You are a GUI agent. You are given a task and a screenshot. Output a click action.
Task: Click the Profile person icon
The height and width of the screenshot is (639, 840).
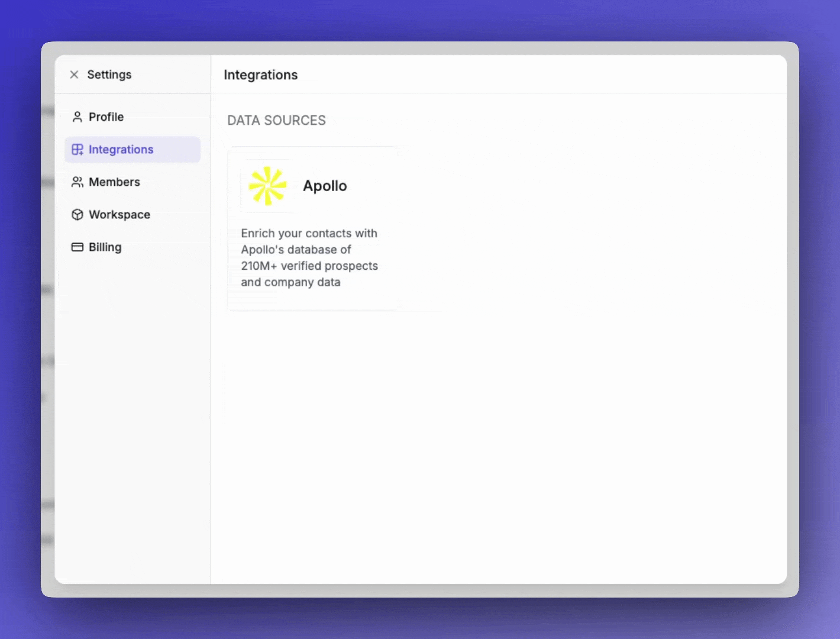(x=77, y=117)
